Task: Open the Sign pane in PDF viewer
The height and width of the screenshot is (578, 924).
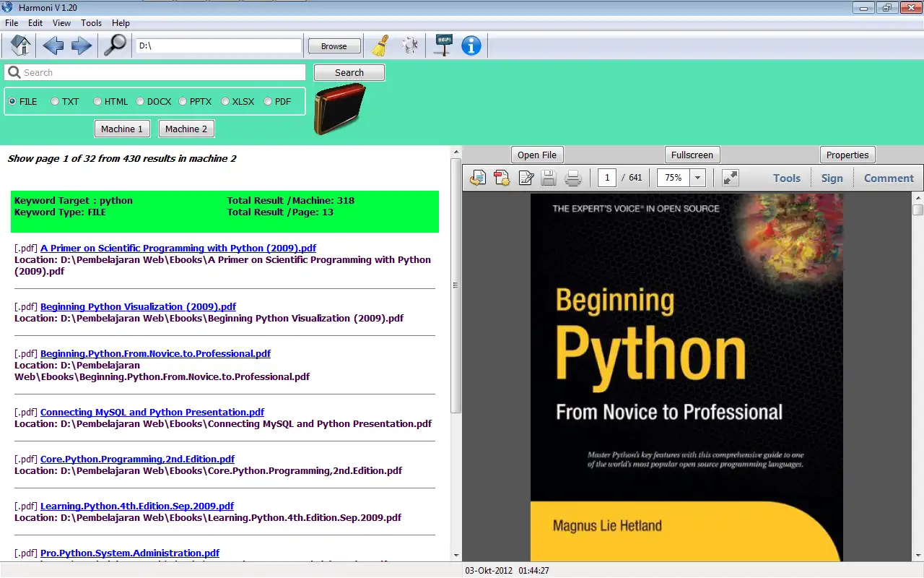Action: [832, 178]
